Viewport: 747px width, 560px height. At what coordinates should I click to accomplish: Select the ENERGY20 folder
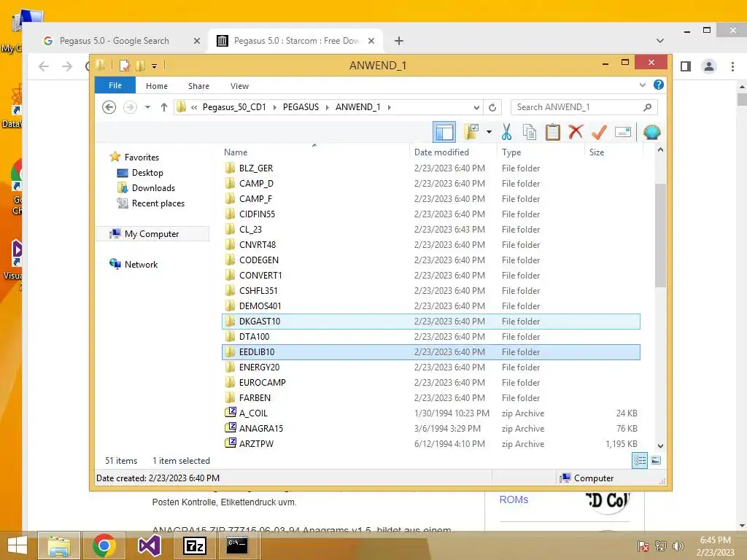[430, 367]
